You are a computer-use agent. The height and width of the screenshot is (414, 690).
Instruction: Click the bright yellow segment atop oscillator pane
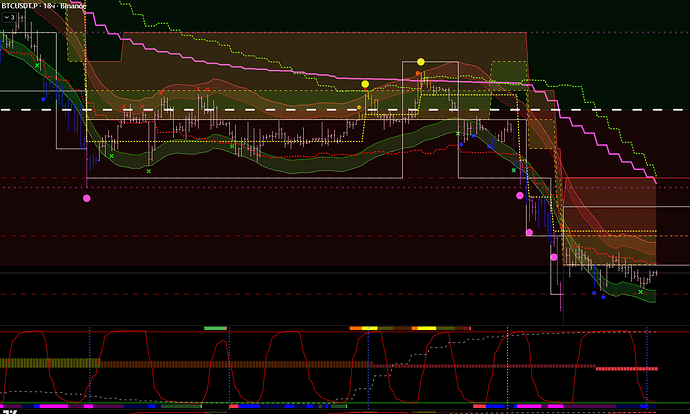(x=425, y=327)
